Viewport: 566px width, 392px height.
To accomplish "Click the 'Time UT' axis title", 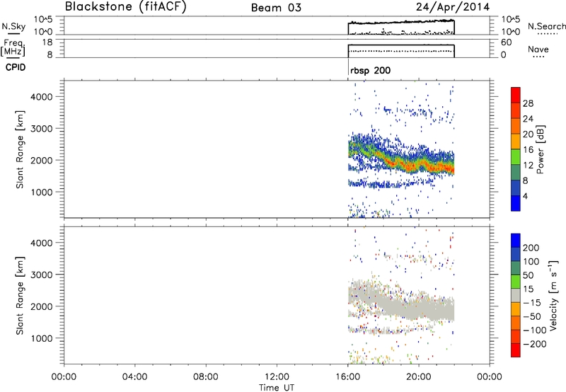I will click(277, 388).
